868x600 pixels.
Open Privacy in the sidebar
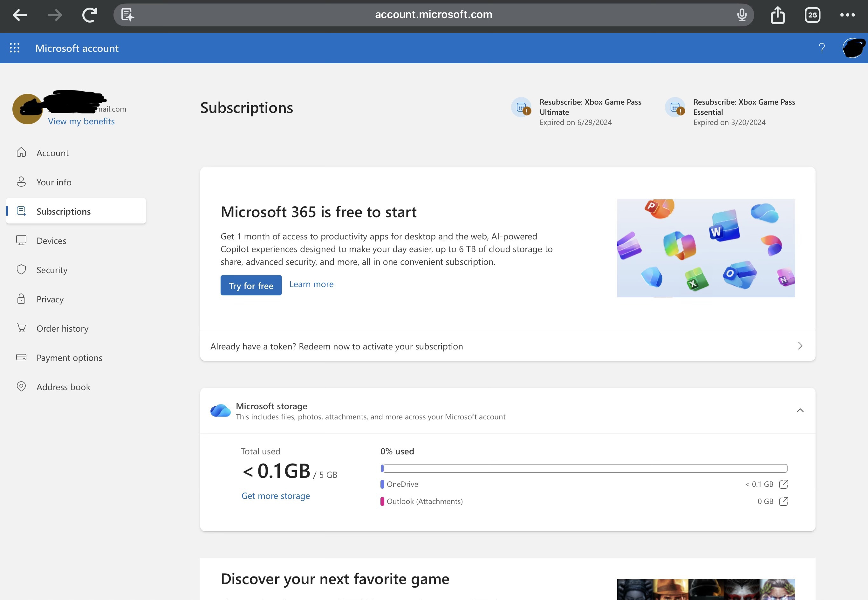point(76,299)
